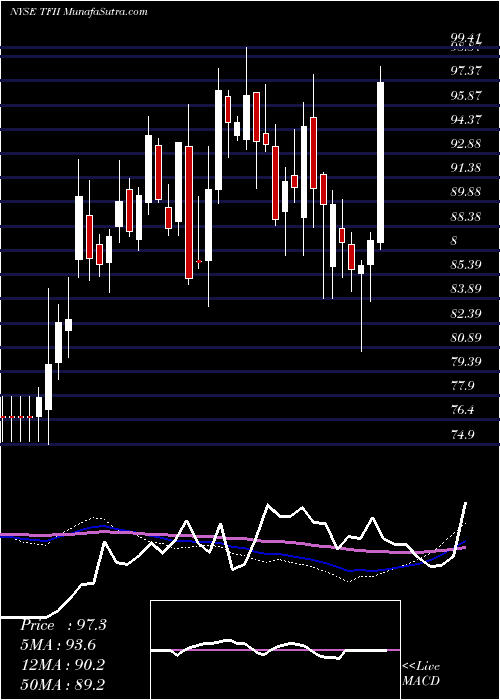Screen dimensions: 500x700
Task: Click the 79.39 price axis label
Action: tap(466, 361)
